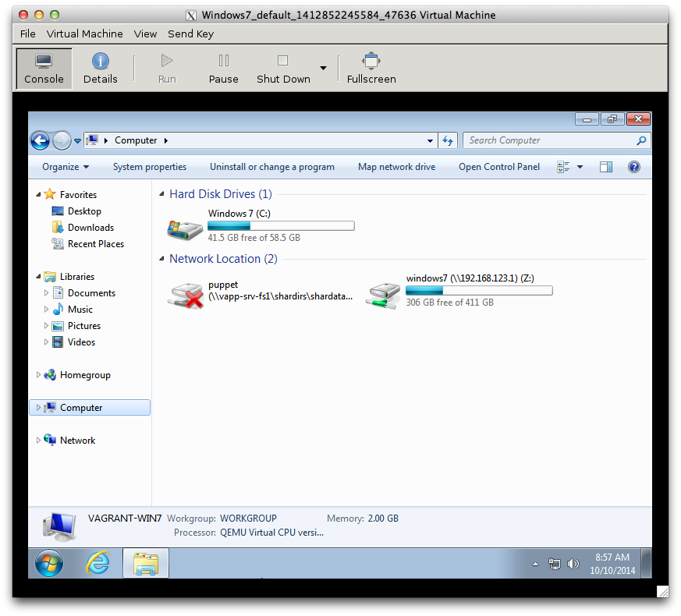Click System properties
Viewport: 681px width, 616px height.
click(150, 167)
